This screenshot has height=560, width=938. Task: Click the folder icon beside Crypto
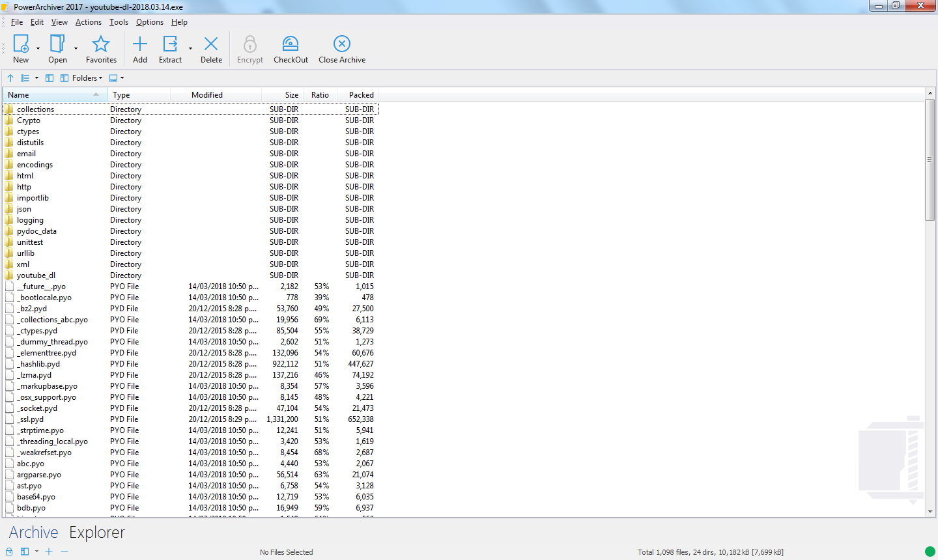(x=9, y=120)
